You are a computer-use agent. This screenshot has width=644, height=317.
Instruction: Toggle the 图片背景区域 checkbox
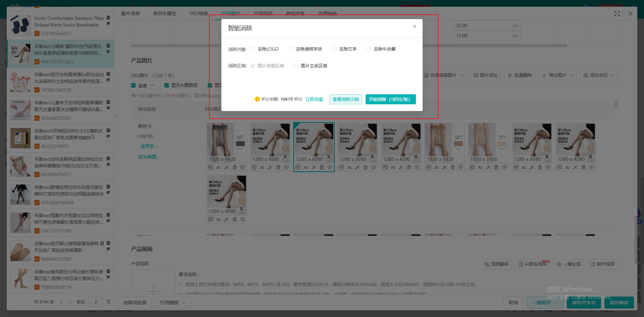[x=253, y=66]
